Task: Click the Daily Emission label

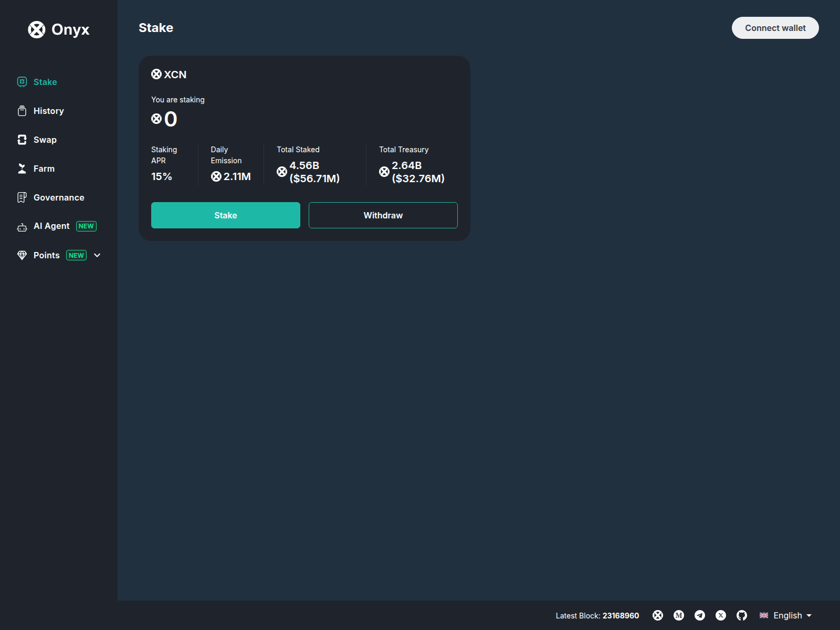Action: point(226,155)
